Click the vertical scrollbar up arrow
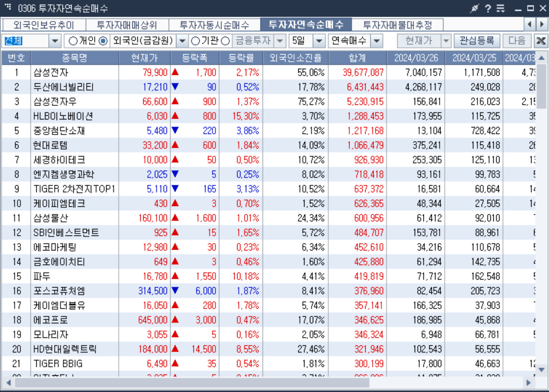549x392 pixels. [541, 58]
